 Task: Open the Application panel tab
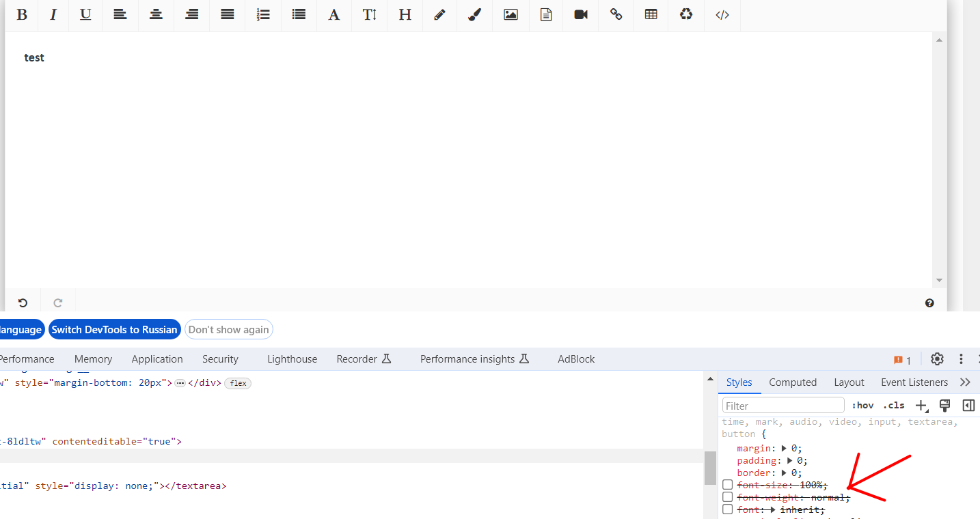(157, 359)
